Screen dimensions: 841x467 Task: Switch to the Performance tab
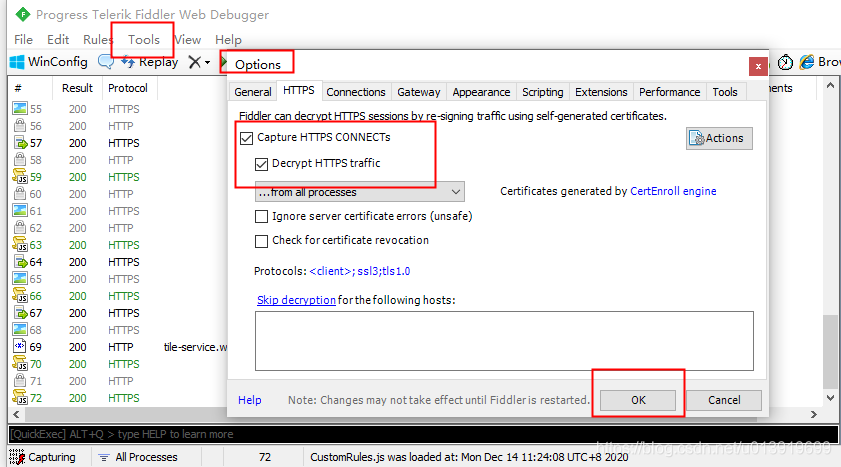[669, 92]
